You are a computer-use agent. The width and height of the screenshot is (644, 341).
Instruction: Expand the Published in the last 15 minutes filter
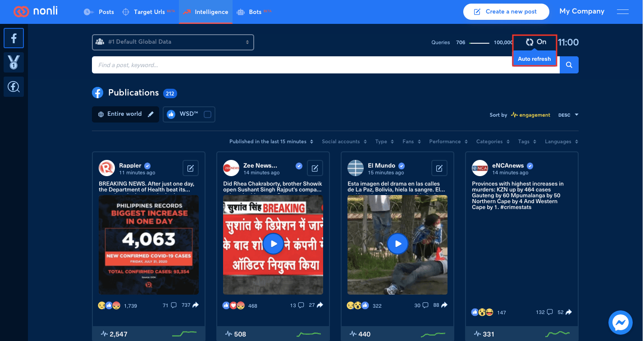[x=271, y=141]
